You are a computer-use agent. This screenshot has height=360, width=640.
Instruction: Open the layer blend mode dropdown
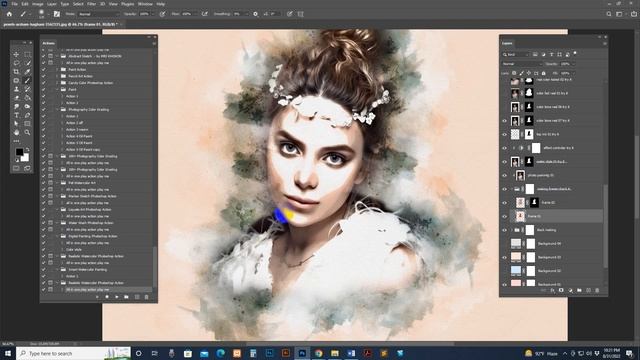(x=522, y=64)
